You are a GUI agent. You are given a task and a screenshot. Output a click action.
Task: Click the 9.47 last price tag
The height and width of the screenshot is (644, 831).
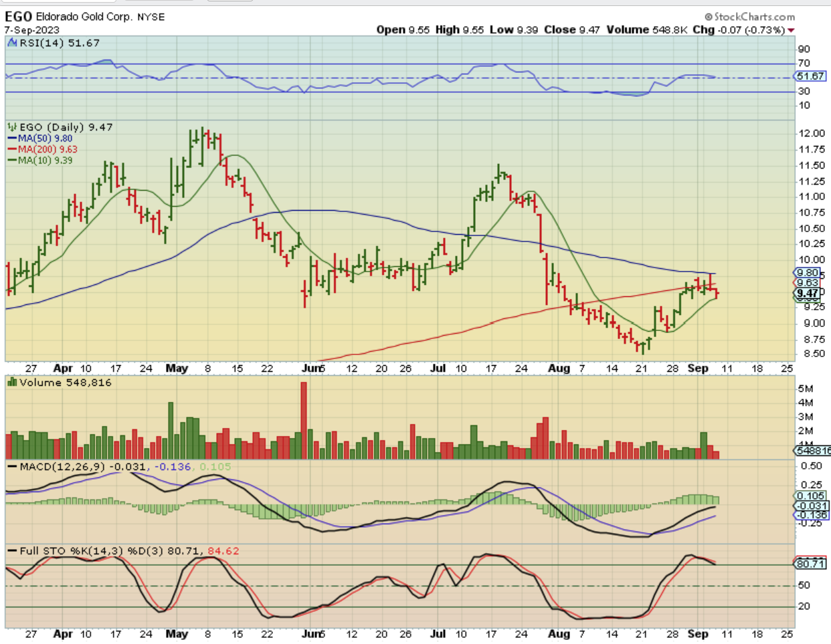point(808,294)
